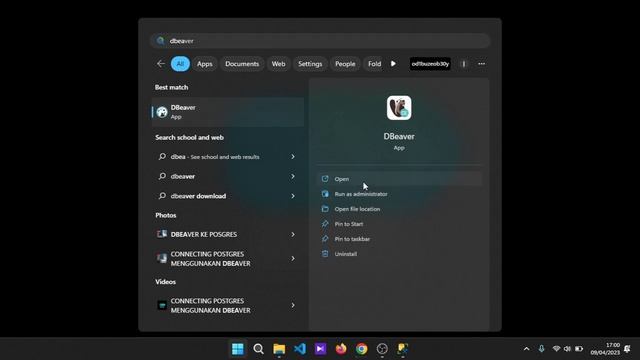Select the dbea school and web suggestion
The width and height of the screenshot is (640, 360).
tap(228, 157)
